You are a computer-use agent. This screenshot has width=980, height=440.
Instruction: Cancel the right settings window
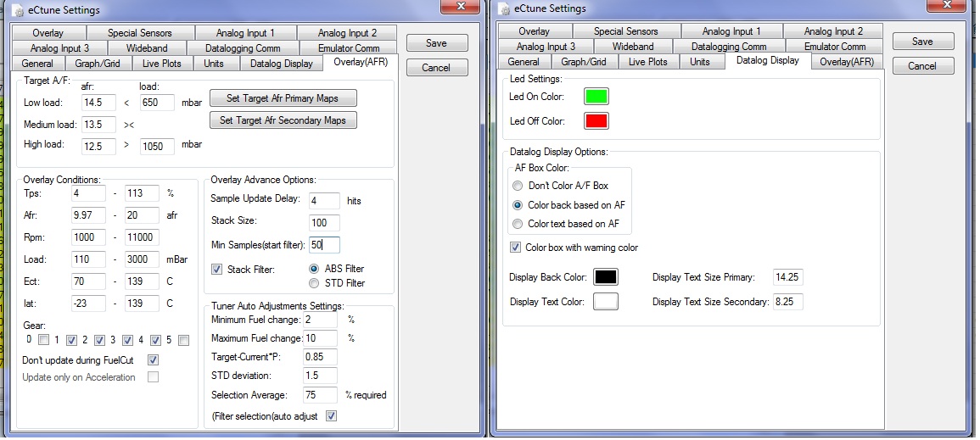[922, 65]
